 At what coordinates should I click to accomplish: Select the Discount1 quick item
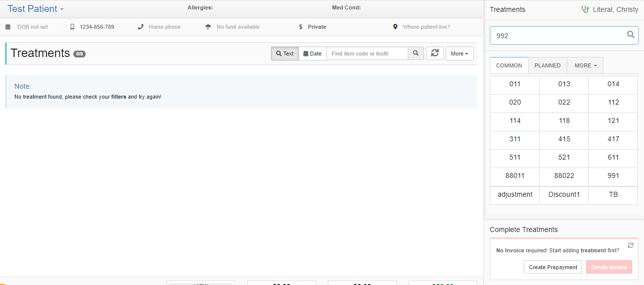coord(564,194)
